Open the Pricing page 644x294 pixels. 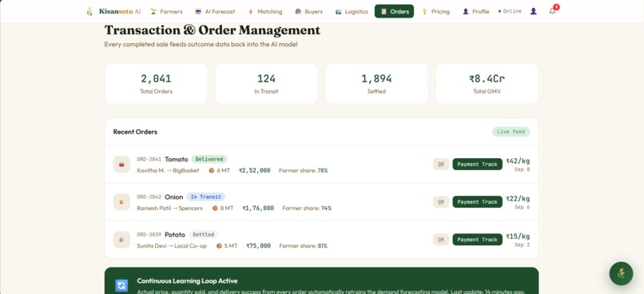click(436, 11)
